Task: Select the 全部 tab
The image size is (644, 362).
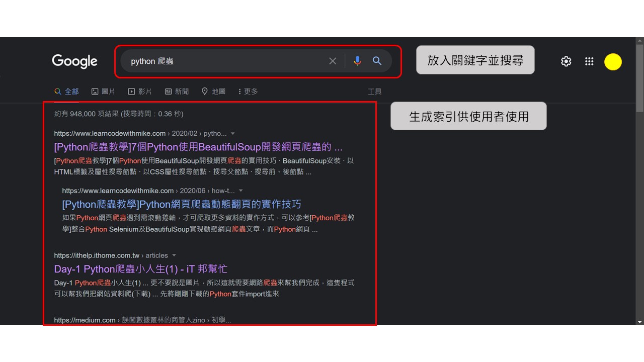Action: 66,92
